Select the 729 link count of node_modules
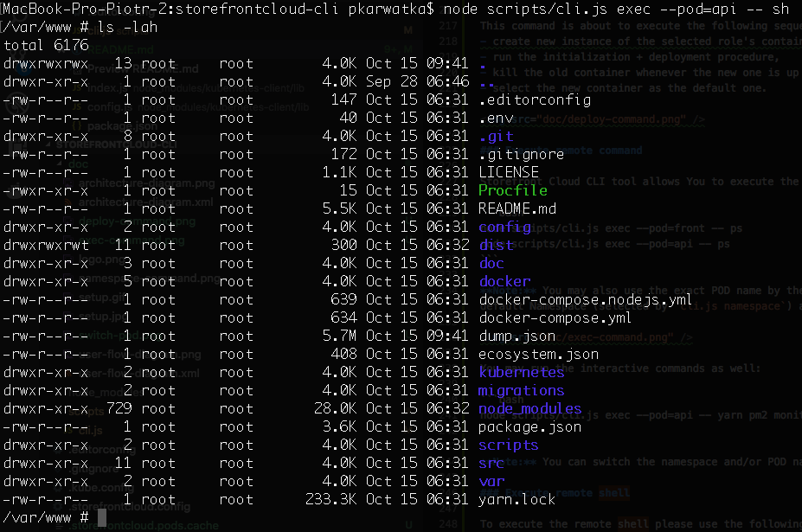 tap(119, 408)
